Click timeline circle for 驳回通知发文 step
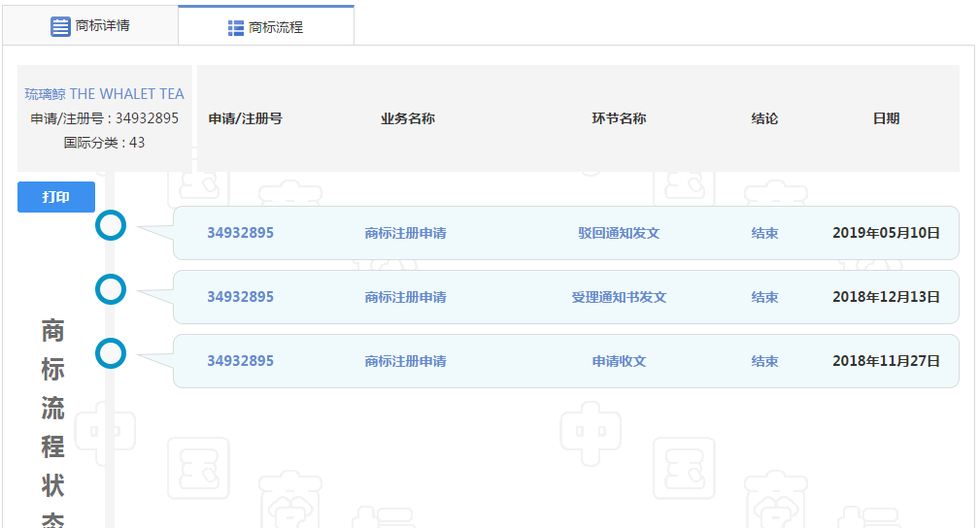 [x=112, y=226]
